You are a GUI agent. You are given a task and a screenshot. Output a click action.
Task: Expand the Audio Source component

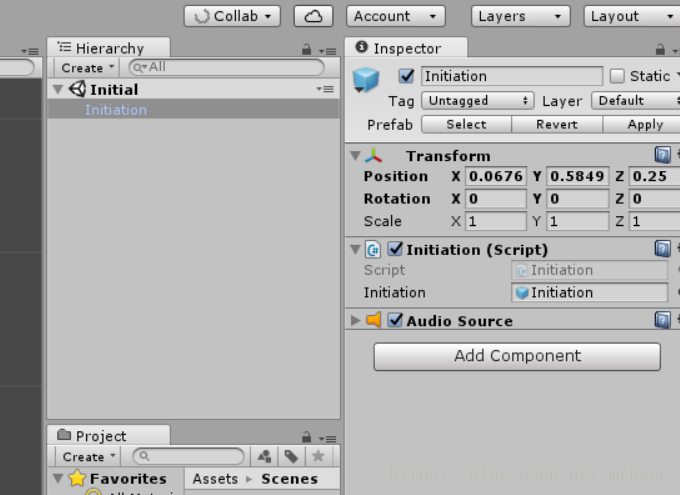[x=355, y=321]
